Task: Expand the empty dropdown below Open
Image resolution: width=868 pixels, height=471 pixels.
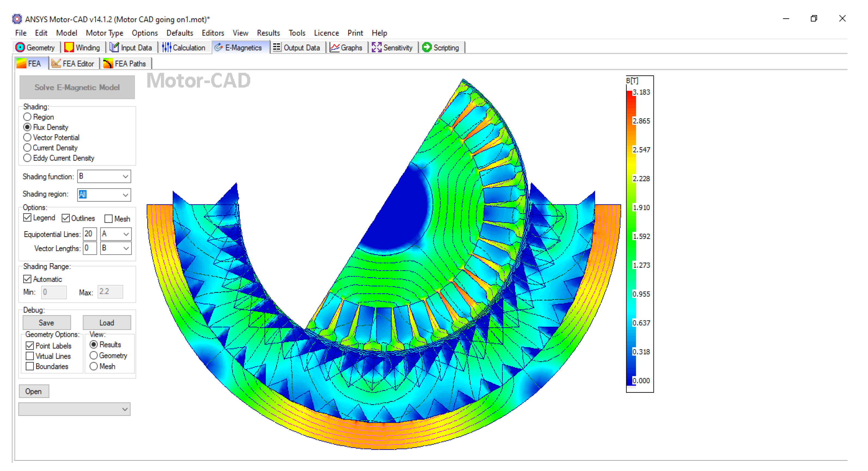Action: coord(125,410)
